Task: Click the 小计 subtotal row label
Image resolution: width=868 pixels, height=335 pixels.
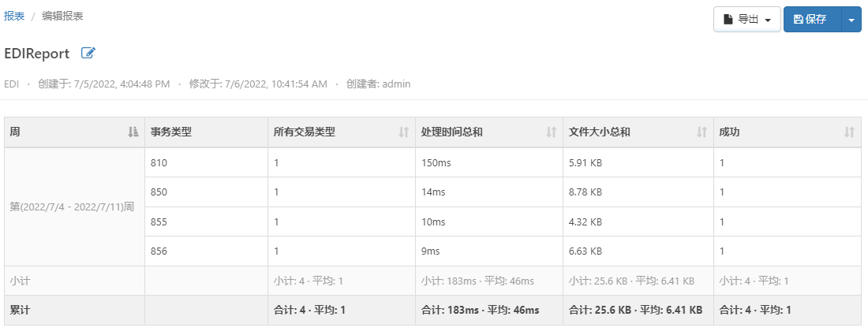Action: click(20, 281)
